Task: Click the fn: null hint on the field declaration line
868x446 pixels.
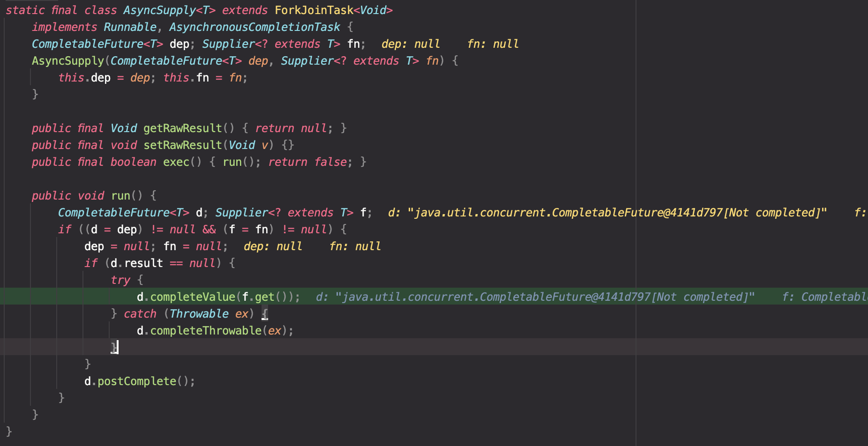Action: tap(493, 44)
